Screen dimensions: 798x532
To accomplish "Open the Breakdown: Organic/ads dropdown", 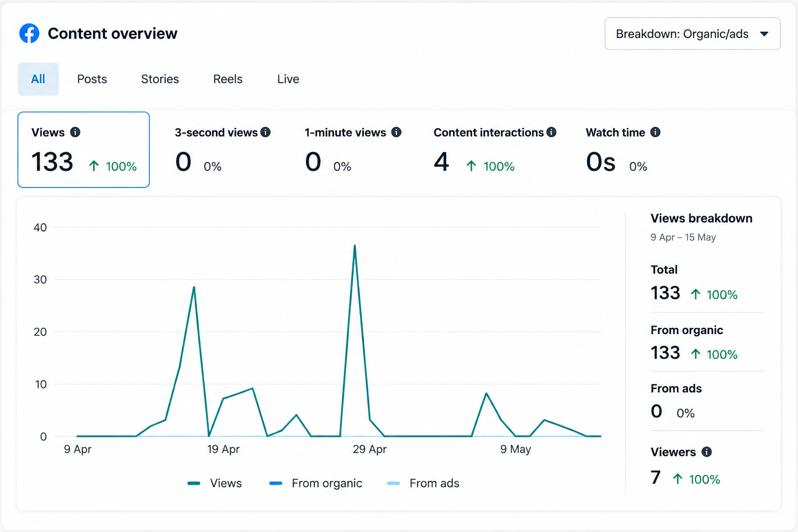I will point(693,34).
